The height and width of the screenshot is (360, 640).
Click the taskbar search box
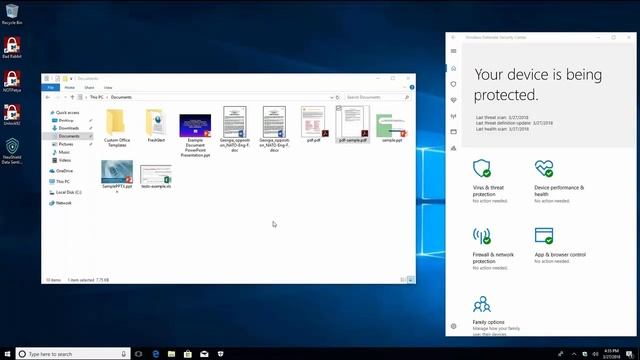pos(73,354)
